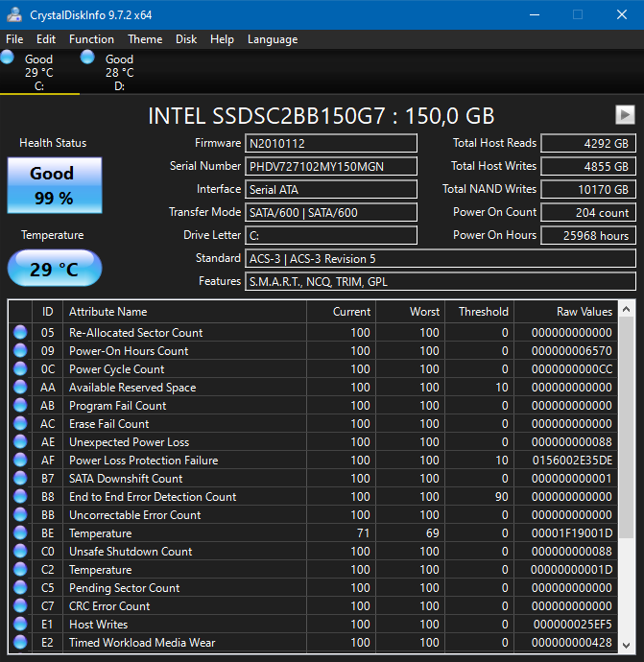Click the Raw Values column header
This screenshot has height=662, width=644.
[565, 312]
